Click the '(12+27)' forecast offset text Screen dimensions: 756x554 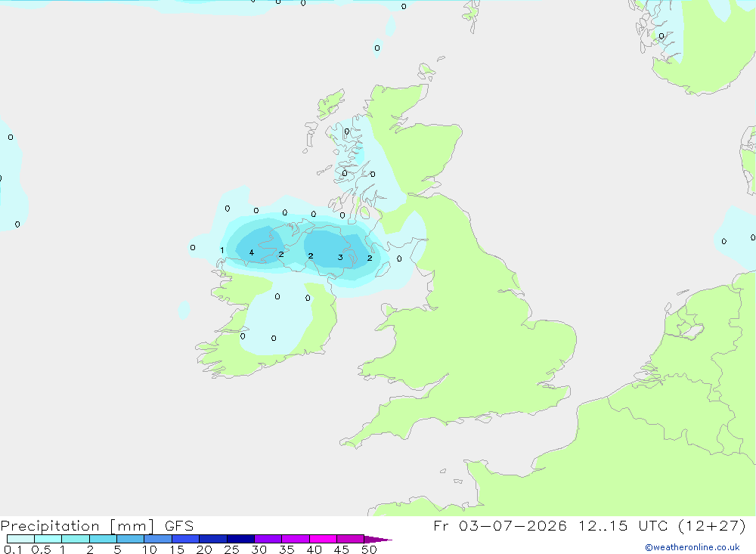711,525
